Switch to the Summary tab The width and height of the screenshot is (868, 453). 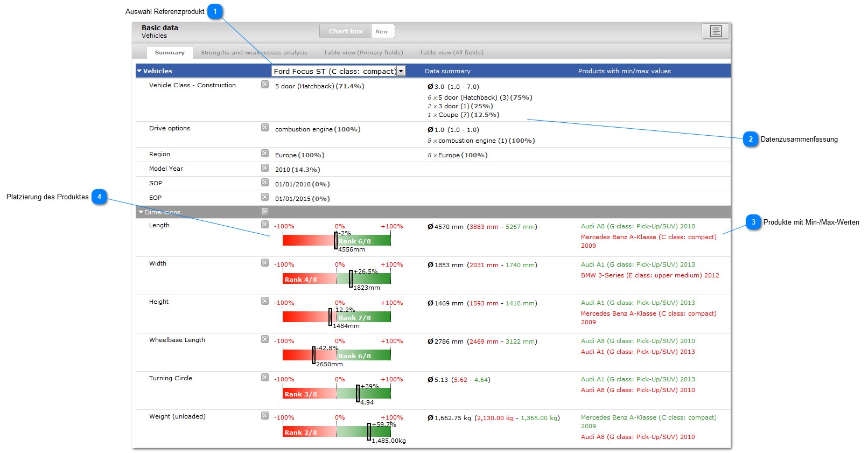pos(170,53)
